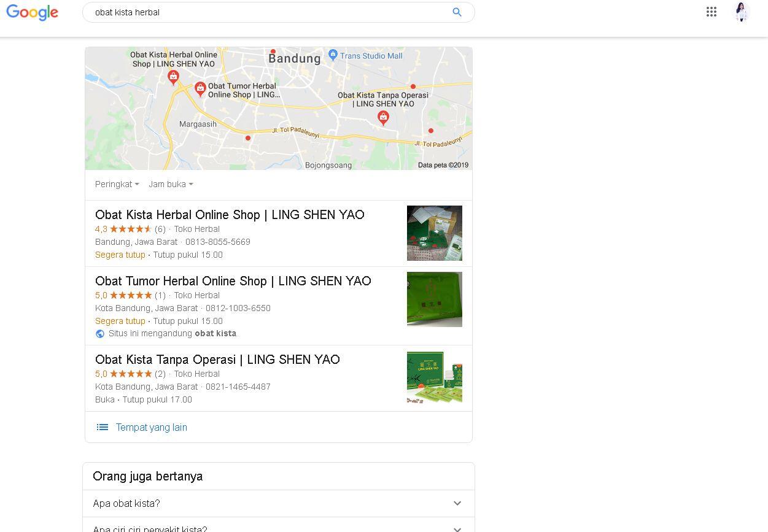Click the Bojongsoang label on the map
Screen dimensions: 768x532
328,165
